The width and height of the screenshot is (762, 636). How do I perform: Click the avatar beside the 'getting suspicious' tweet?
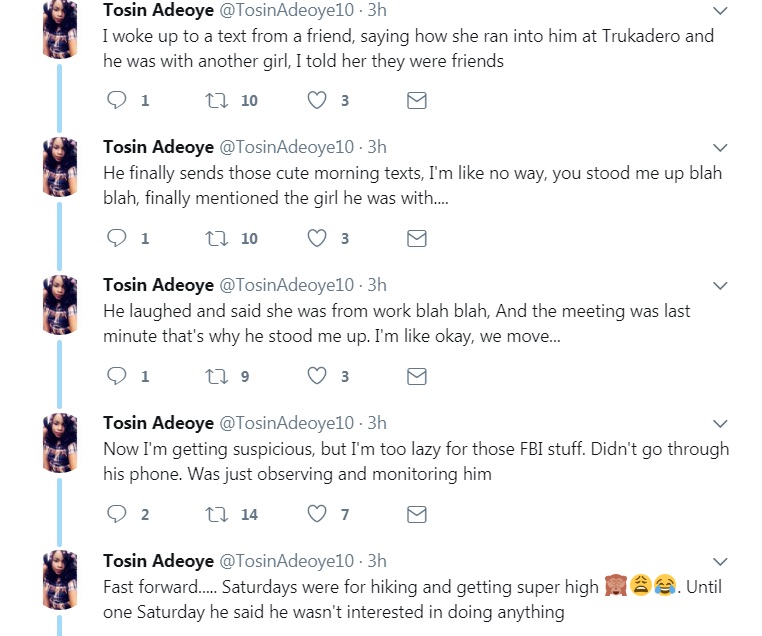click(x=59, y=442)
